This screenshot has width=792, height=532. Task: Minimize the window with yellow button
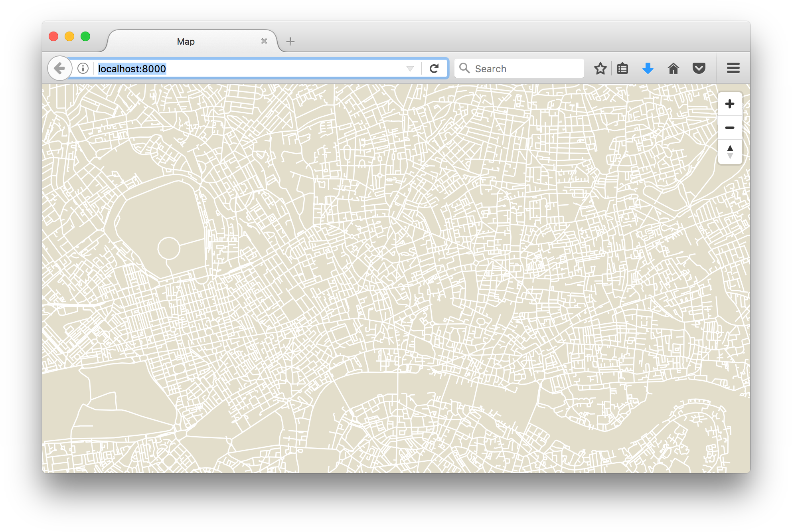[69, 36]
